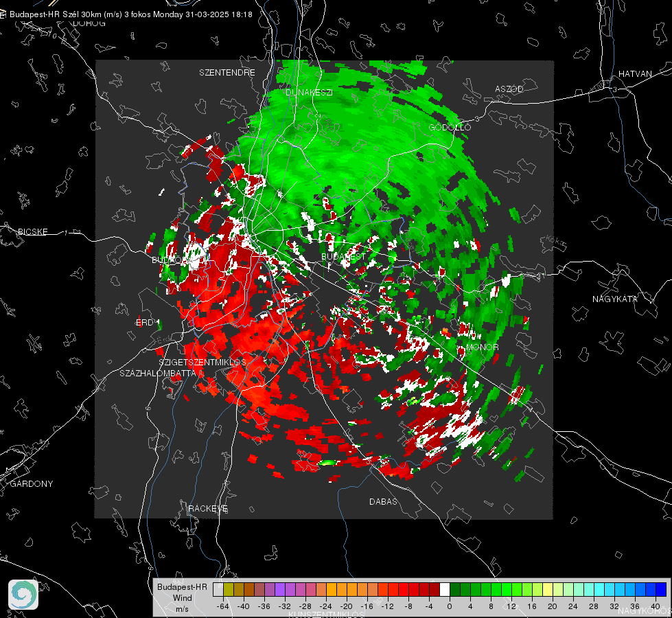This screenshot has height=618, width=672.
Task: Click the GÖDÖLLŐ town label
Action: click(x=450, y=127)
